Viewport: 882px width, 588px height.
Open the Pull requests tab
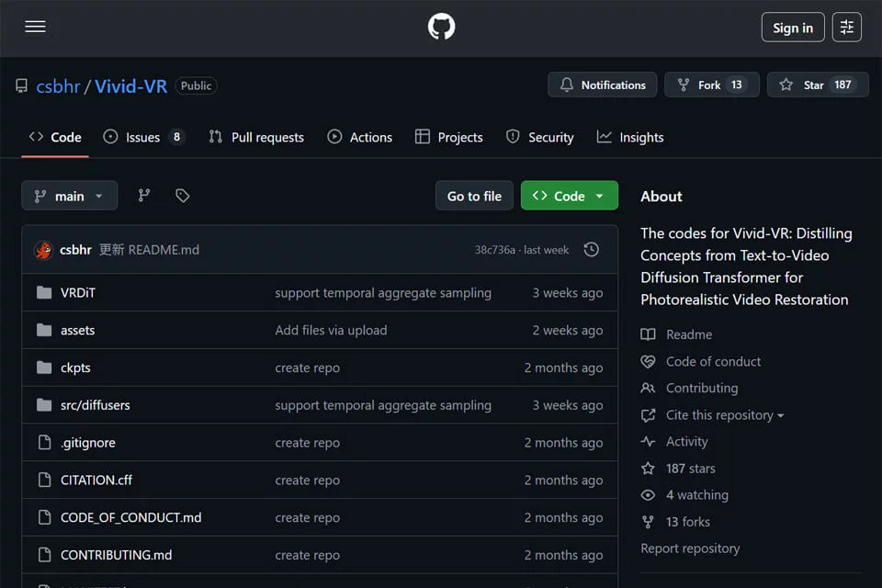tap(256, 137)
